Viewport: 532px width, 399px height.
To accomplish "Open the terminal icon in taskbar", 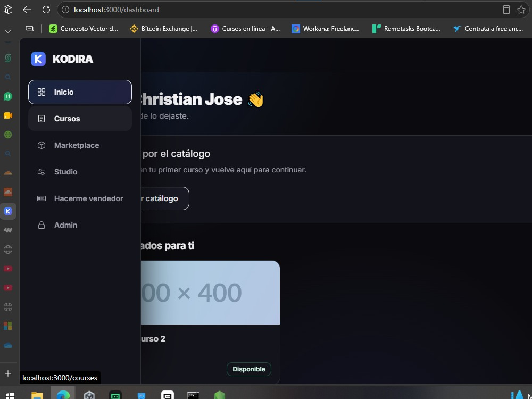I will click(193, 395).
